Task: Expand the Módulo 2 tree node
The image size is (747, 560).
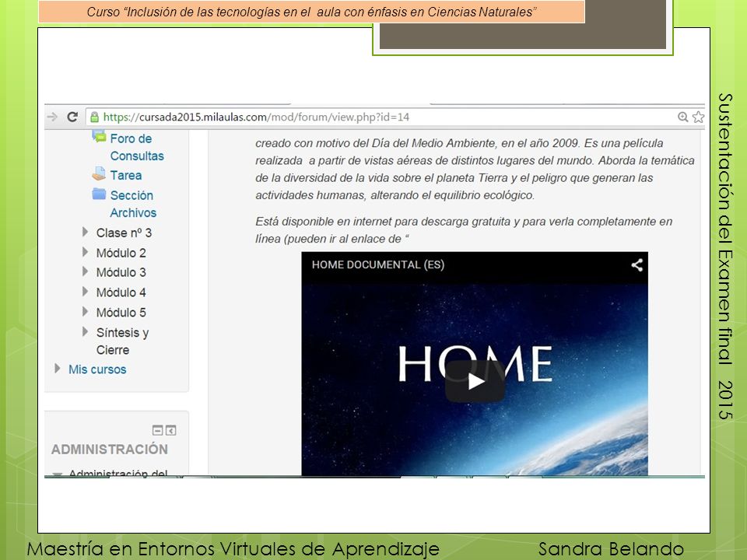Action: [x=85, y=252]
